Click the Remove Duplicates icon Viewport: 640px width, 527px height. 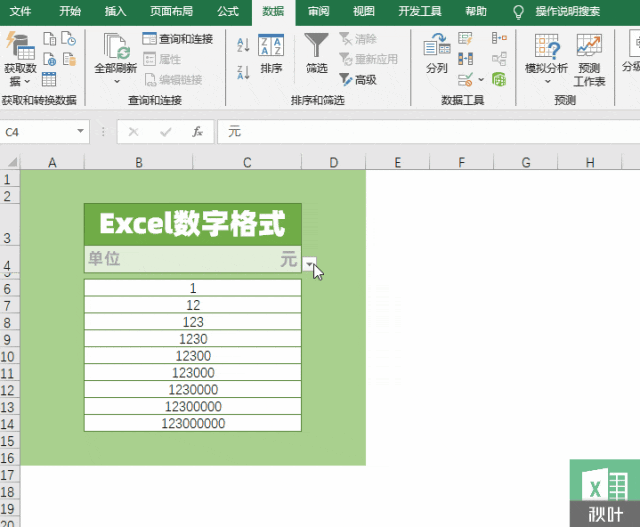click(x=465, y=59)
